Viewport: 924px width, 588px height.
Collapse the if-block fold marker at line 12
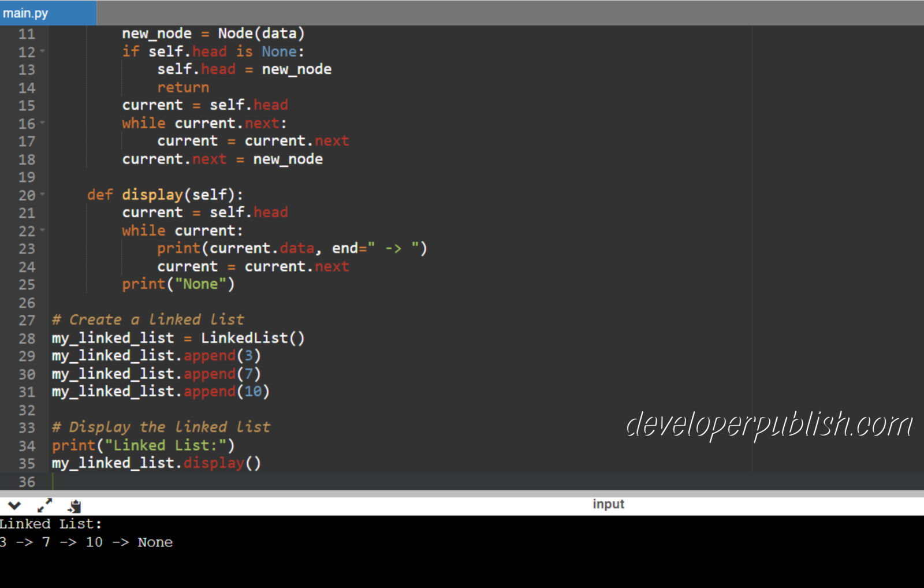pyautogui.click(x=42, y=51)
